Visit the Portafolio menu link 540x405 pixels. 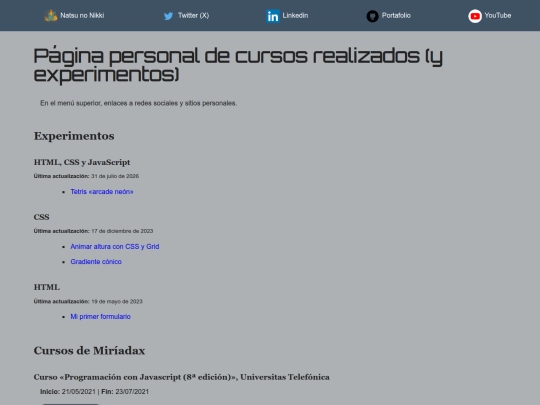pos(388,16)
